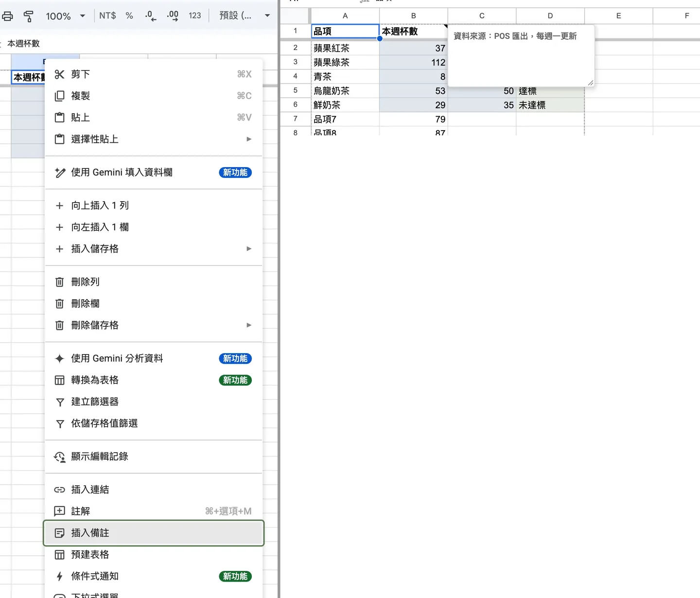Viewport: 700px width, 598px height.
Task: Choose 複製 from context menu
Action: pos(154,96)
